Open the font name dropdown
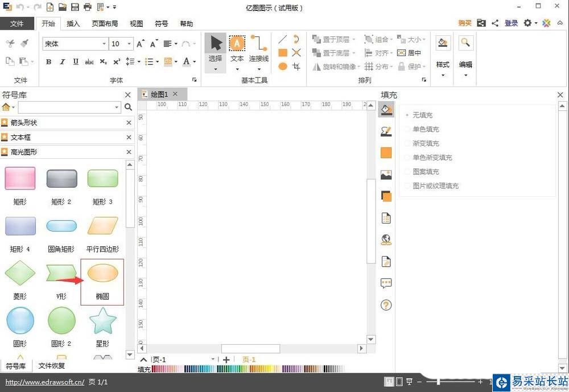The width and height of the screenshot is (569, 392). click(x=104, y=44)
